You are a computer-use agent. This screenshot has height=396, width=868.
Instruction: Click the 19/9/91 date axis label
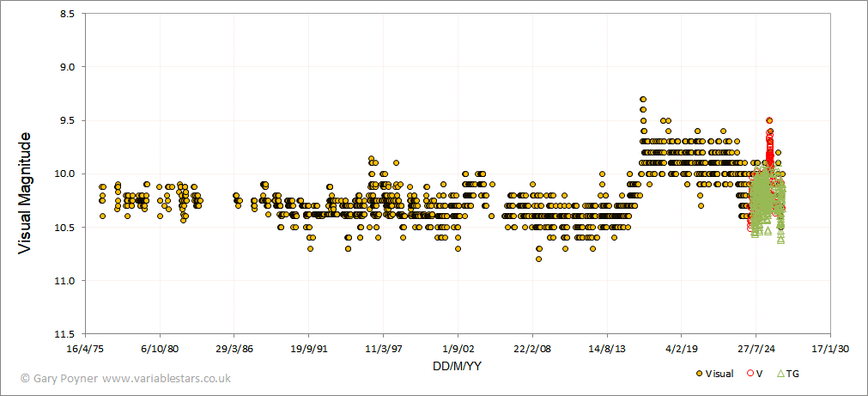click(309, 350)
